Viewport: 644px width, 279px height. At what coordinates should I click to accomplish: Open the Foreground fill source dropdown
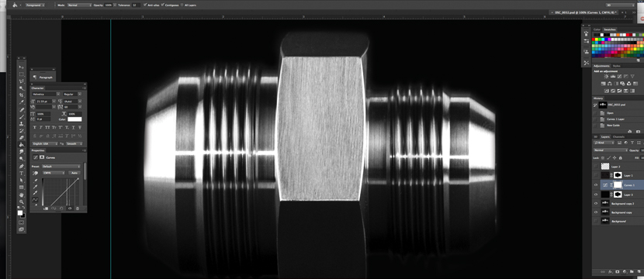click(36, 5)
